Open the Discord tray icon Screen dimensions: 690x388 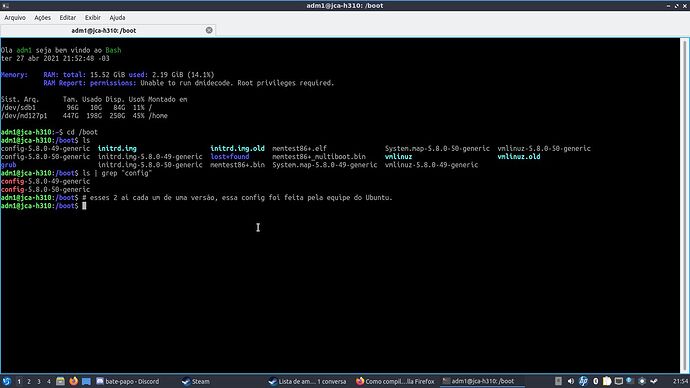click(x=642, y=381)
